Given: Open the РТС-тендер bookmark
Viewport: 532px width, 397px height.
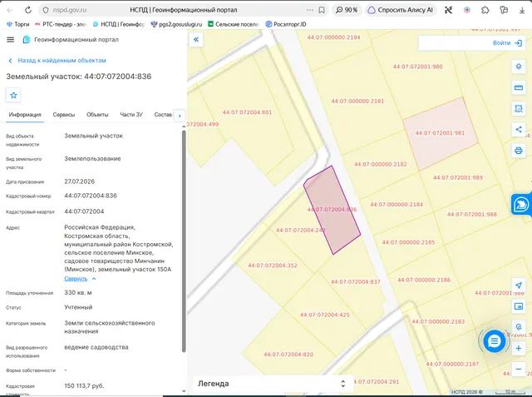Looking at the screenshot, I should point(61,24).
